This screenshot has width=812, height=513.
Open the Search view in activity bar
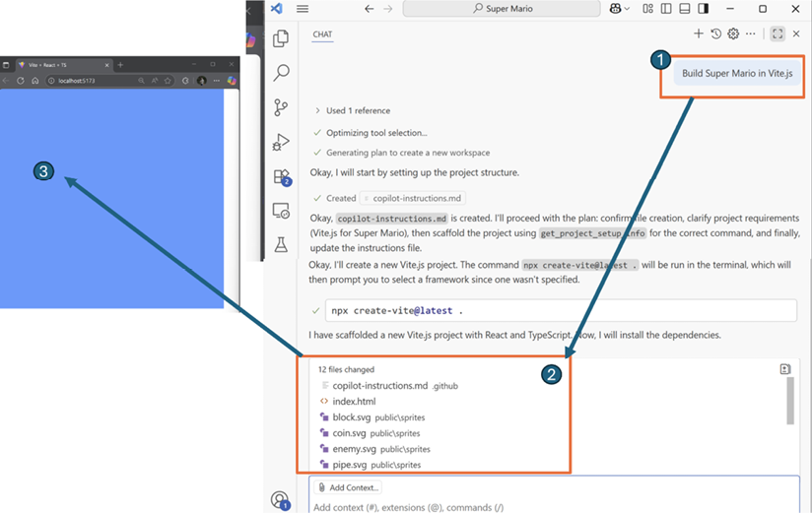(x=281, y=73)
